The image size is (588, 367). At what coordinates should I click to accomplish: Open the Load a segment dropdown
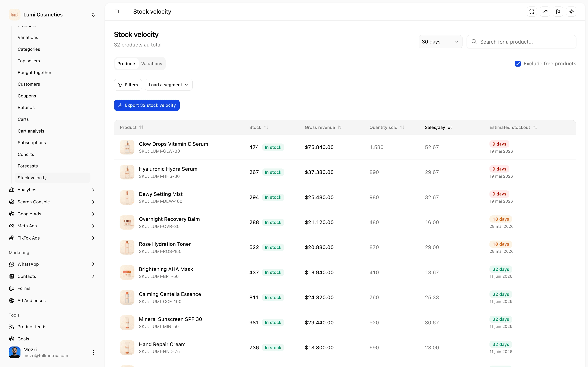pos(169,85)
